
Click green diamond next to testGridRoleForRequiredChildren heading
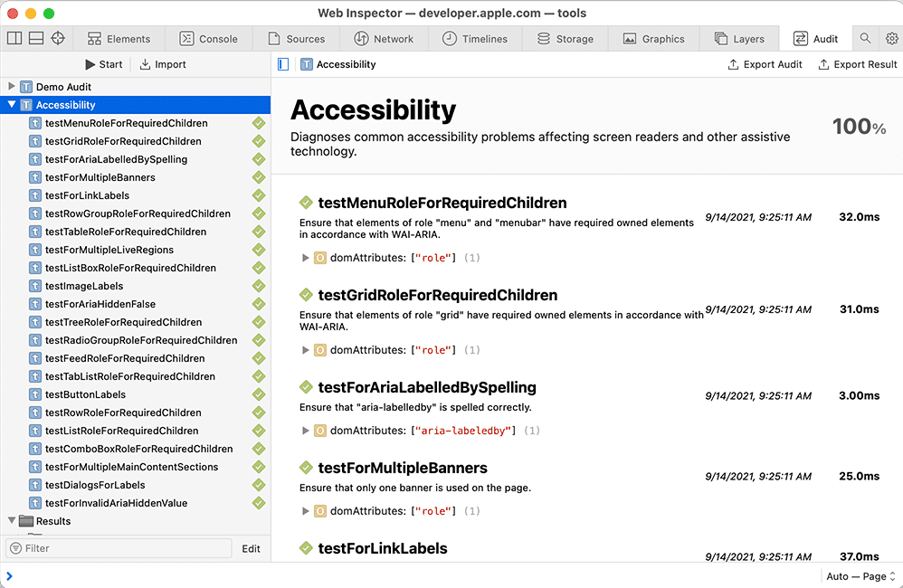pyautogui.click(x=306, y=295)
